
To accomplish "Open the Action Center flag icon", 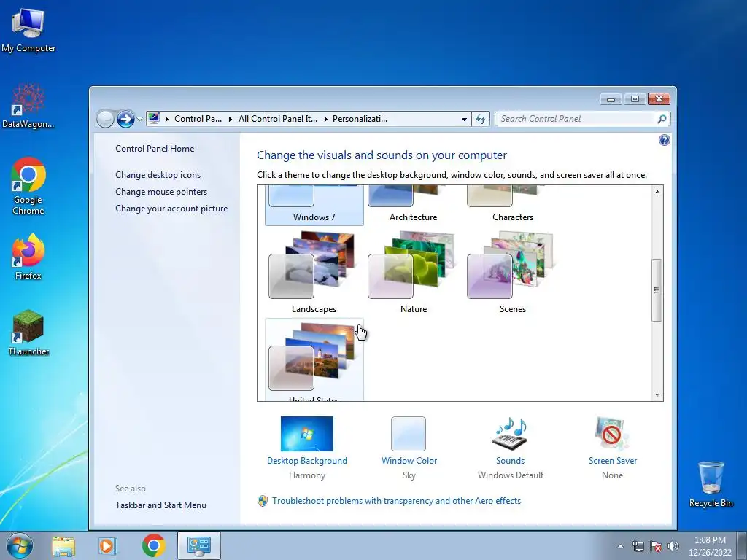I will tap(656, 546).
